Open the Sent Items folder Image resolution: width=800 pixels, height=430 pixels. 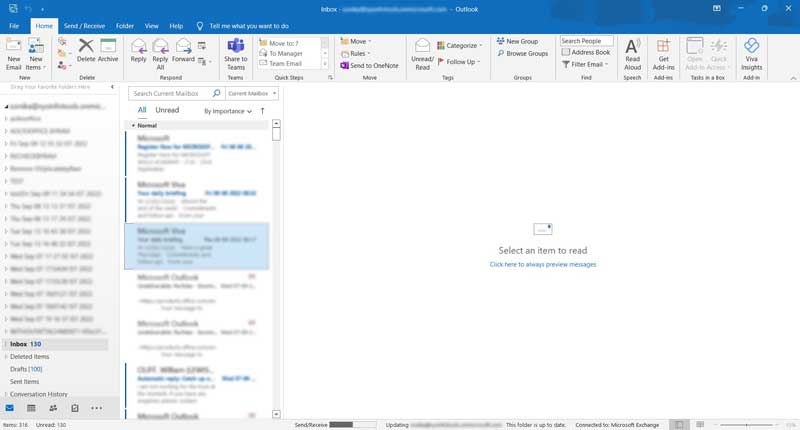click(24, 382)
